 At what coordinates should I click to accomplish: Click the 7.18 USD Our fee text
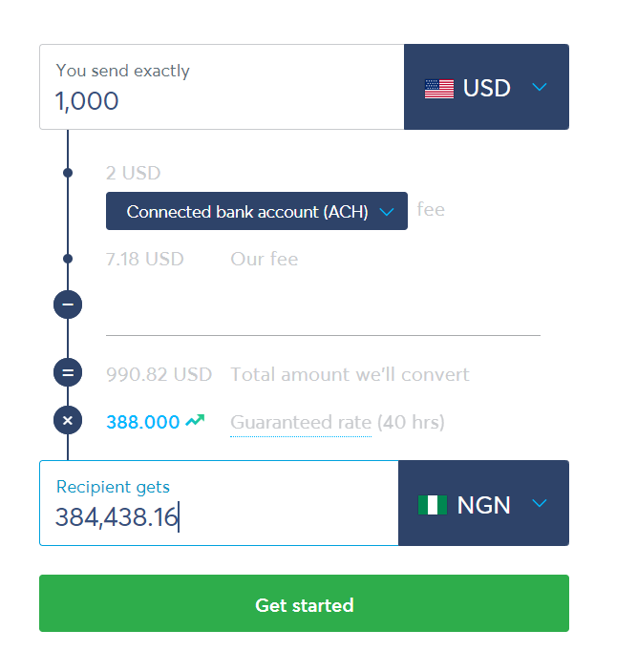(145, 259)
